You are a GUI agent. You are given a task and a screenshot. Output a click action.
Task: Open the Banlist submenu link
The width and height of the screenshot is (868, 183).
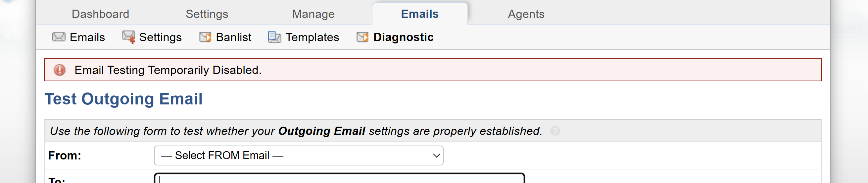[233, 37]
